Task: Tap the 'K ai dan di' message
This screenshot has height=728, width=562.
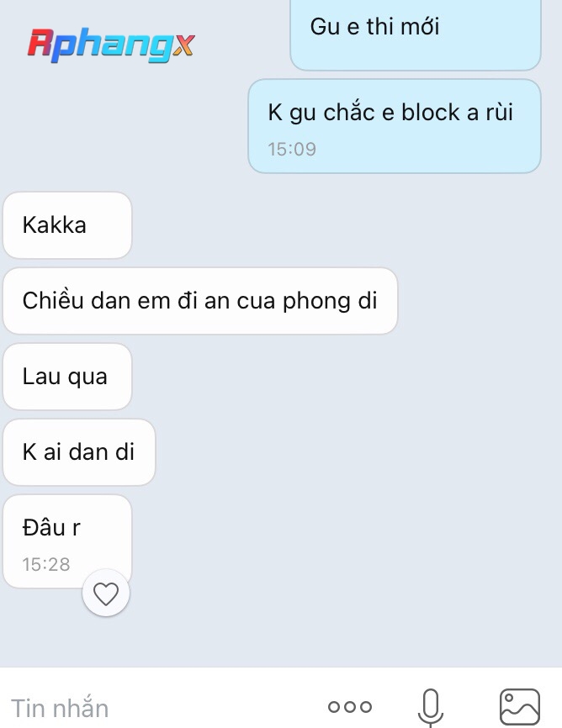Action: (79, 452)
